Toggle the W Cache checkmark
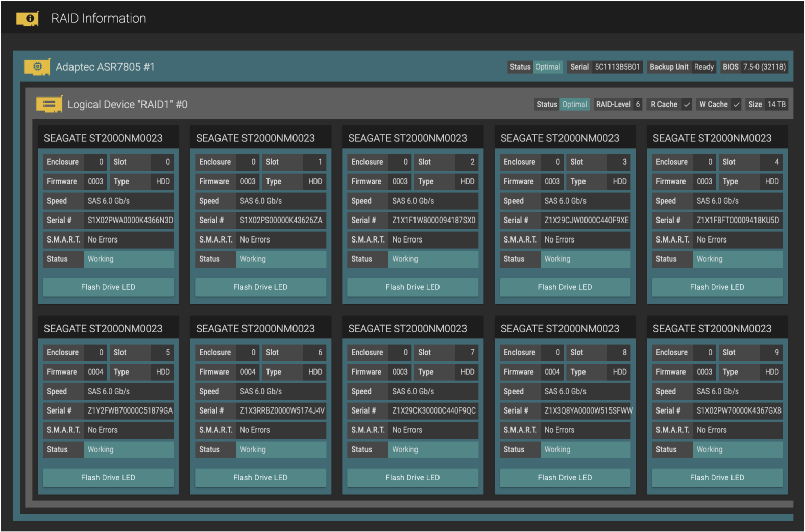The image size is (805, 532). tap(736, 104)
